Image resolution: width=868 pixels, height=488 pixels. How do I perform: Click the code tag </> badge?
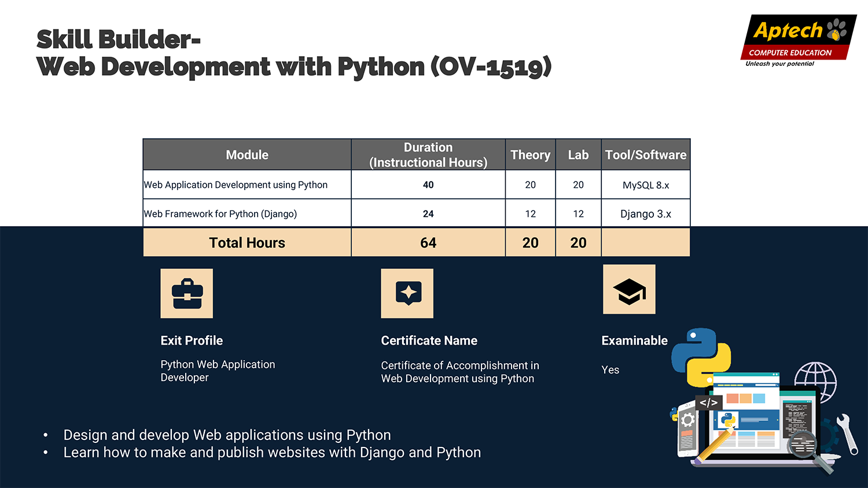pyautogui.click(x=708, y=403)
